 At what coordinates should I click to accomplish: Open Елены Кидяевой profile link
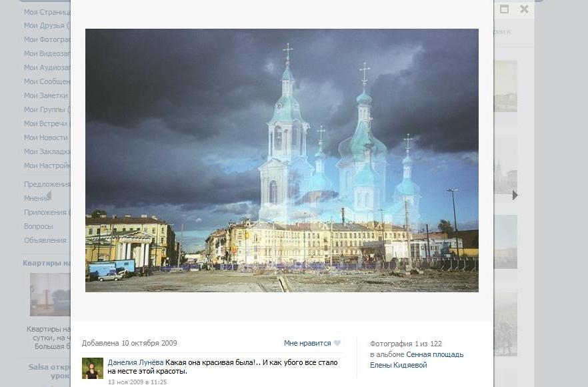398,365
